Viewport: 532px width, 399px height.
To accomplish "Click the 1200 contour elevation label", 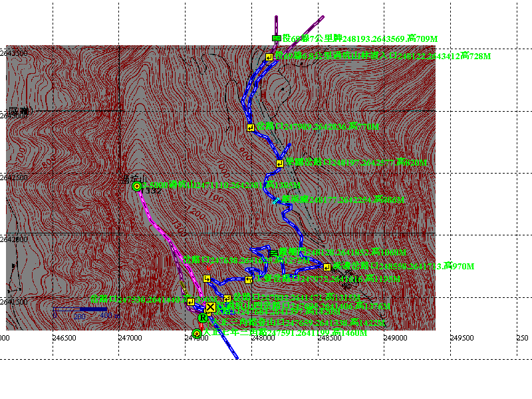I will click(196, 213).
